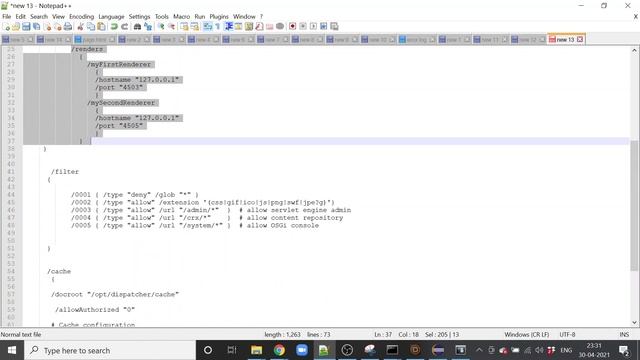Open the Document Map icon
Screen dimensions: 640x360
[249, 27]
